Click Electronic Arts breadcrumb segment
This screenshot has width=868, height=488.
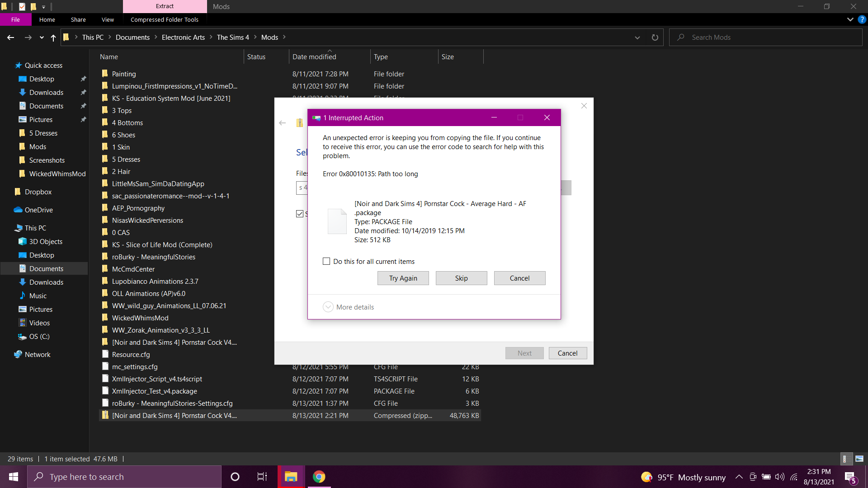pyautogui.click(x=183, y=38)
